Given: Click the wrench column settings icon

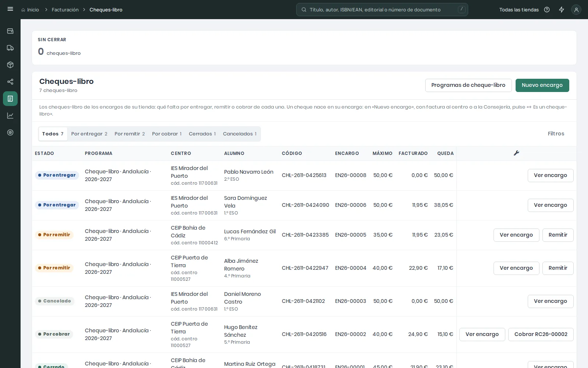Looking at the screenshot, I should click(x=516, y=153).
